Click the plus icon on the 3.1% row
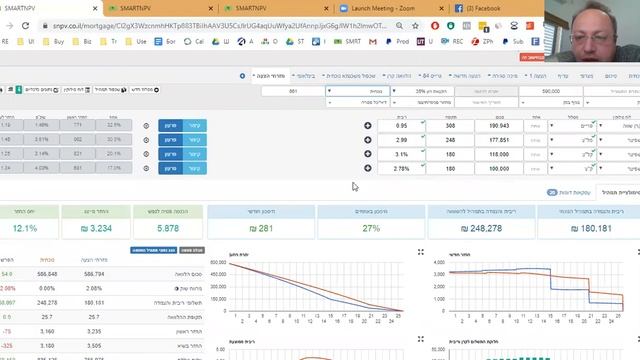Image resolution: width=640 pixels, height=360 pixels. point(368,154)
